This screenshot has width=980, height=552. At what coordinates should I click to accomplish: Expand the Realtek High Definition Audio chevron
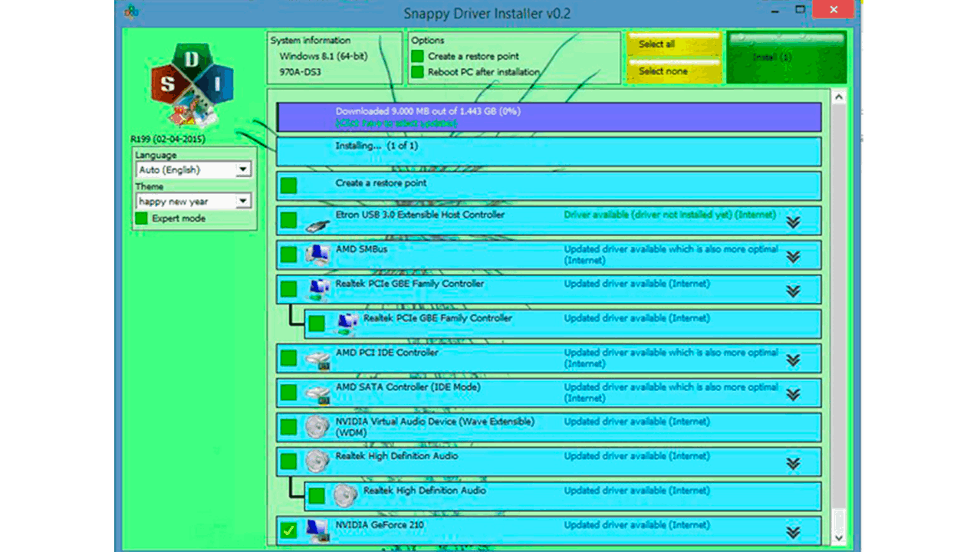point(793,464)
